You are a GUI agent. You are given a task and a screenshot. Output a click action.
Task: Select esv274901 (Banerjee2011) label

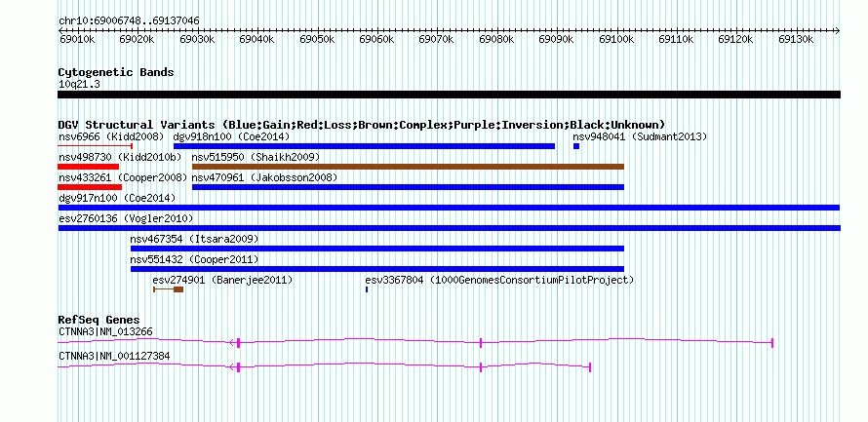coord(222,281)
